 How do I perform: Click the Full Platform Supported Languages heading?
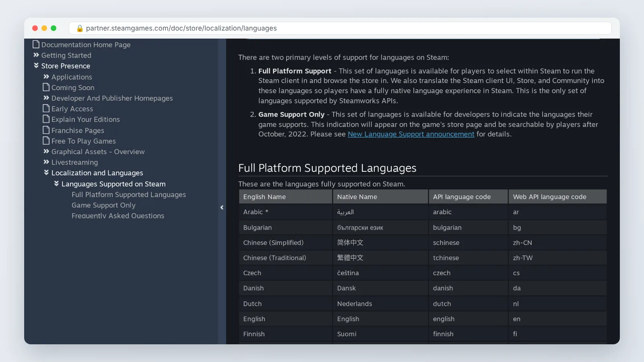pos(327,168)
